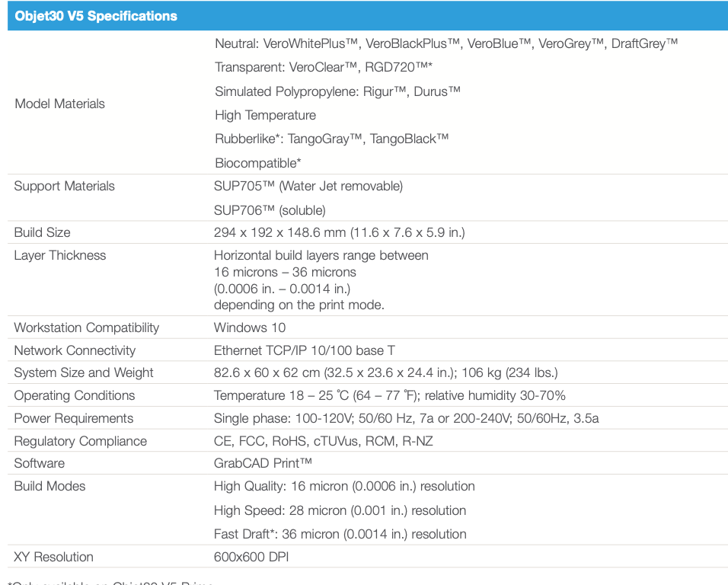The height and width of the screenshot is (585, 728).
Task: Click the Layer Thickness row label
Action: [x=60, y=255]
